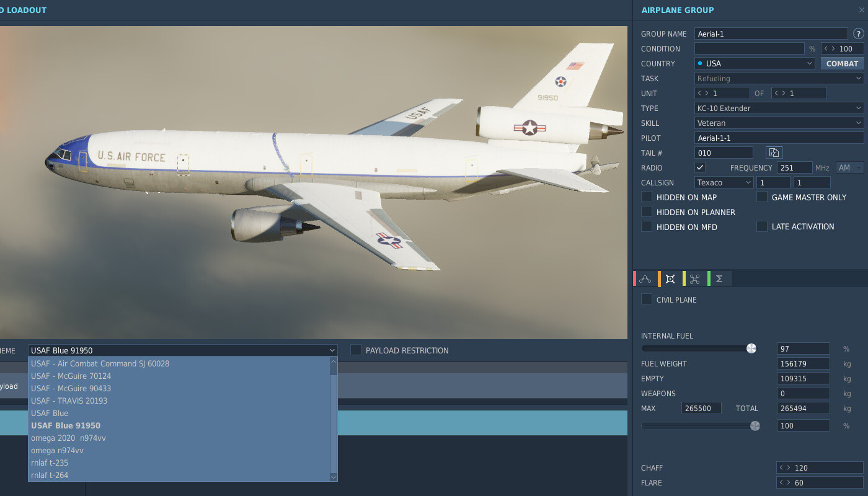Check the Civil Plane checkbox

pos(647,299)
